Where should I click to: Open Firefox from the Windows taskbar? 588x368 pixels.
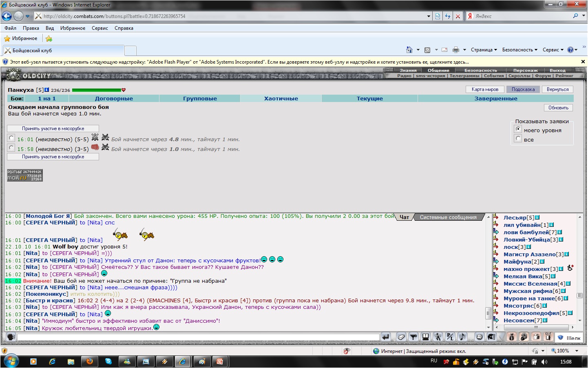[x=89, y=361]
